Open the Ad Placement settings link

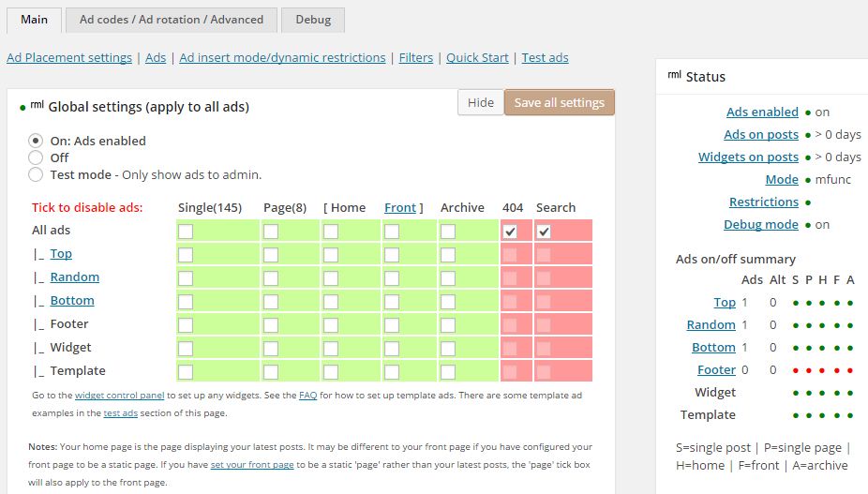tap(69, 57)
